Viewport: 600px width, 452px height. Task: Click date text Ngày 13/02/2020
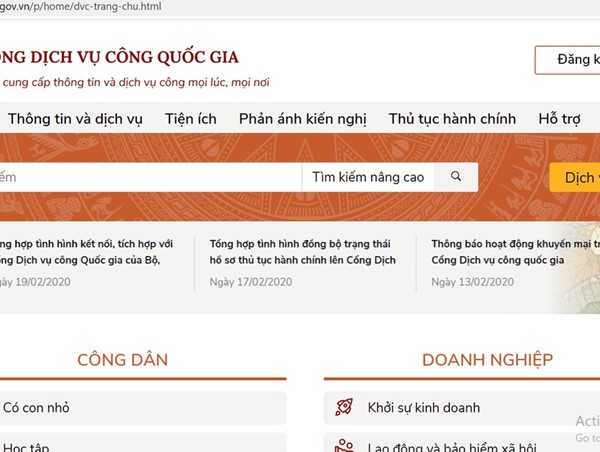[473, 282]
